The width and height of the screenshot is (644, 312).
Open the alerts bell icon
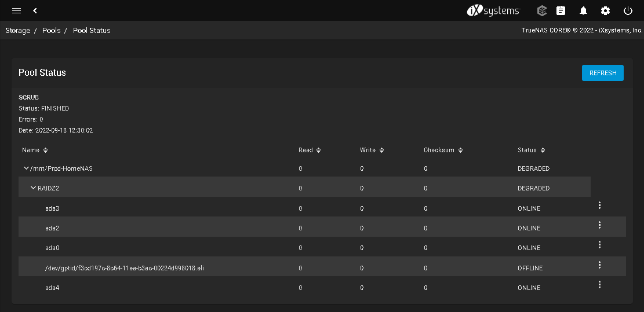(x=583, y=10)
